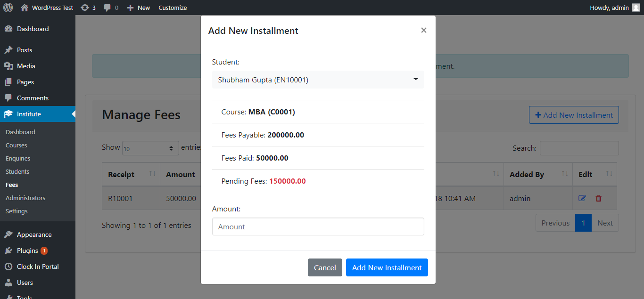Edit receipt R10001 via pencil icon
The image size is (644, 299).
582,198
